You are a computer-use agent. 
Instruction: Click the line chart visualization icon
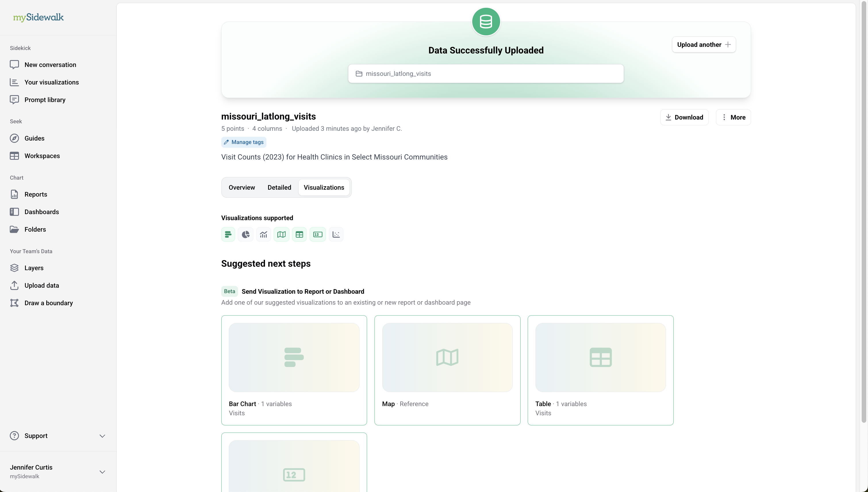tap(264, 235)
